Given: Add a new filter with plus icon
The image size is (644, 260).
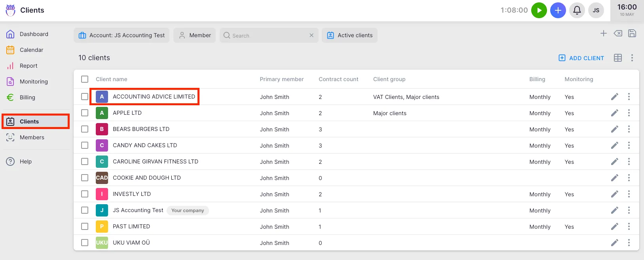Looking at the screenshot, I should click(x=603, y=34).
